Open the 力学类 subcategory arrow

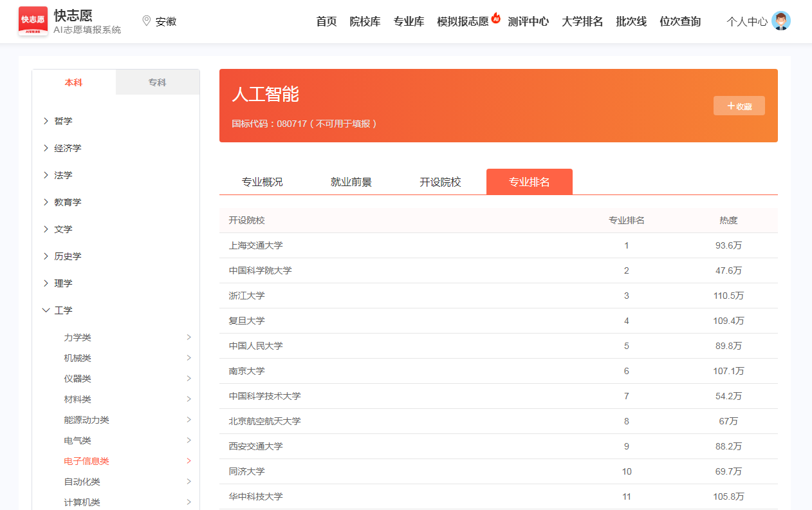[189, 337]
